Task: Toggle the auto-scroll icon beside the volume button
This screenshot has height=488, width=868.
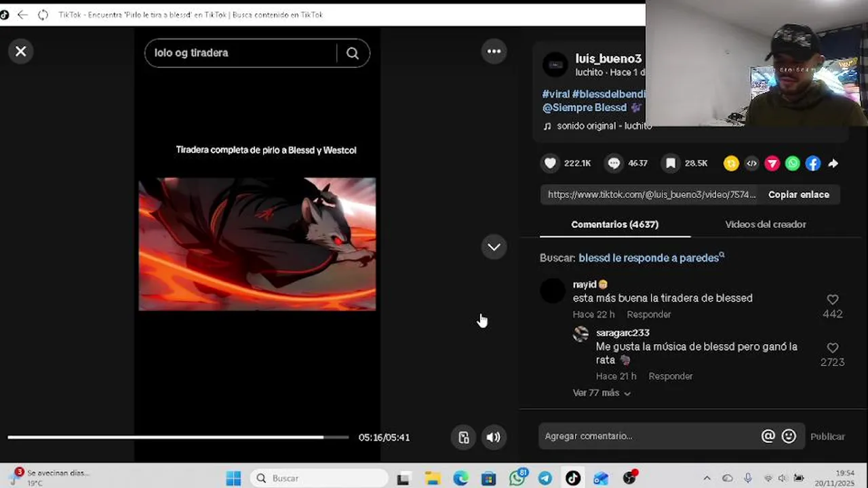Action: (x=463, y=437)
